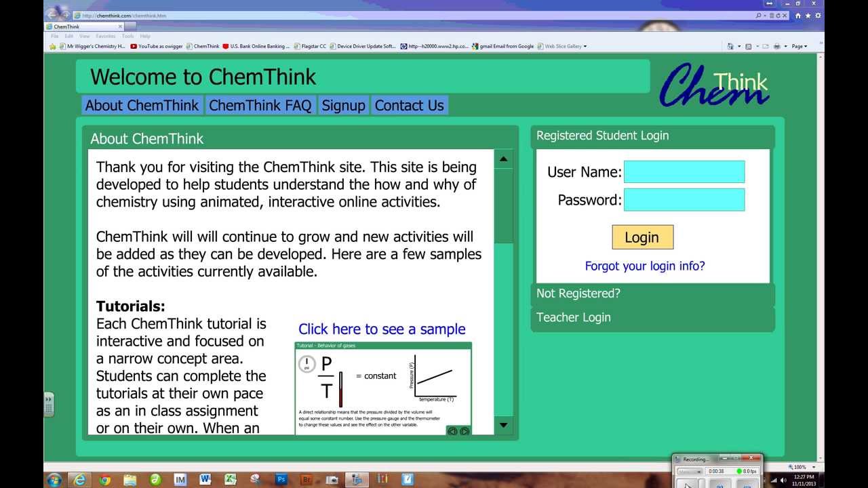Click the About ChemThink nav button
The image size is (868, 488).
(x=142, y=105)
